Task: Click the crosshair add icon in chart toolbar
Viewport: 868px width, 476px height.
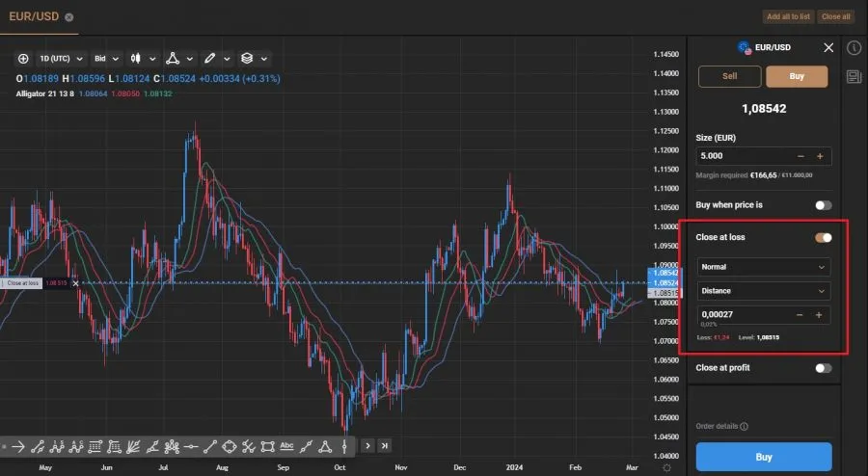Action: point(23,59)
